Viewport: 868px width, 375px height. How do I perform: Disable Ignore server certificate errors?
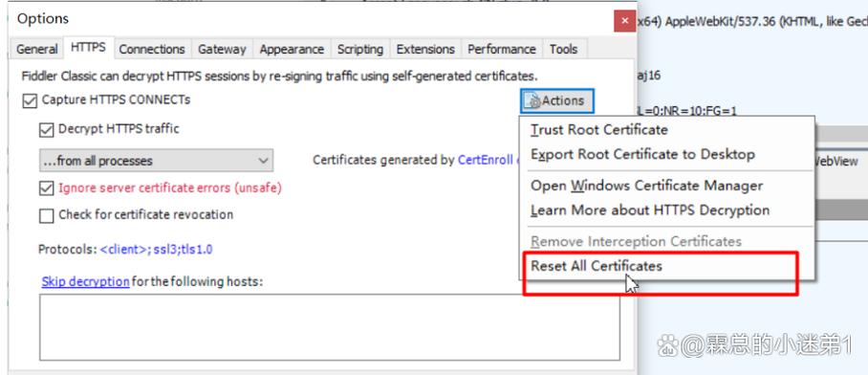pyautogui.click(x=47, y=188)
